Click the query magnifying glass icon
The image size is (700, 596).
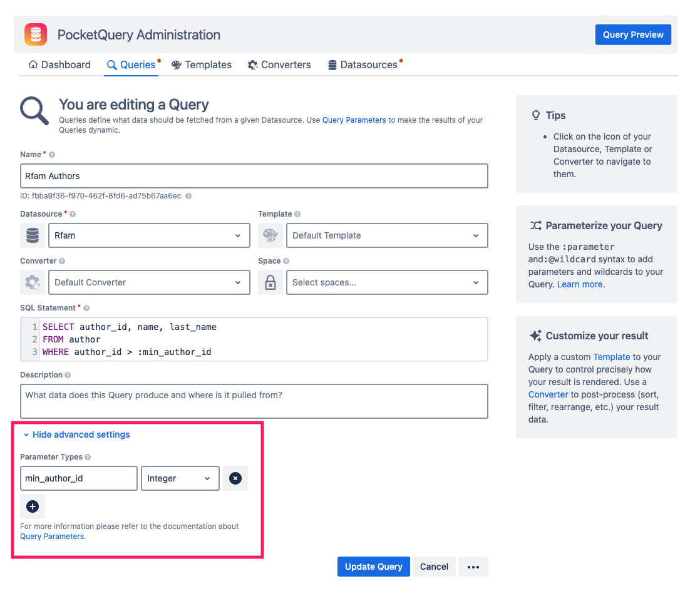click(33, 111)
